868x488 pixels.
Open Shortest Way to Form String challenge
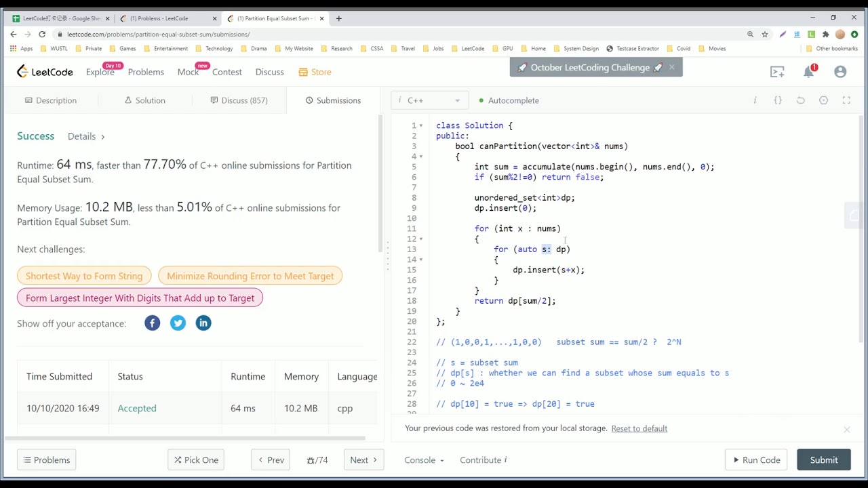[x=84, y=276]
